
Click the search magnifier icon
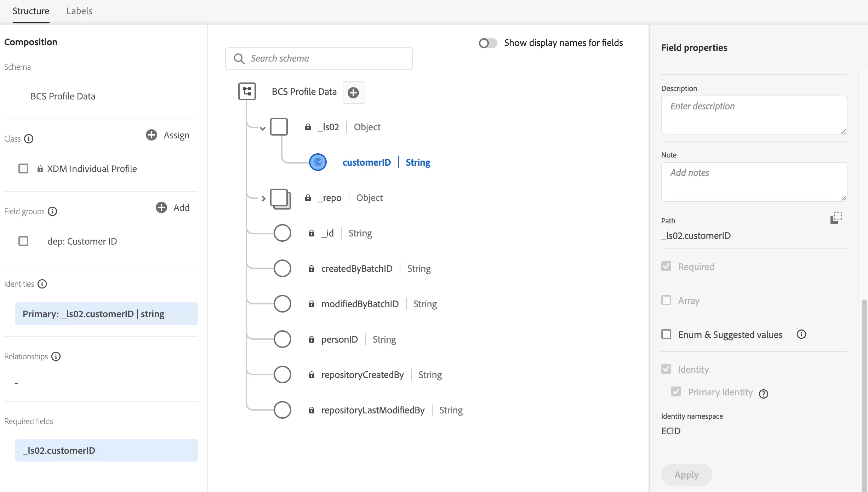[x=239, y=59]
